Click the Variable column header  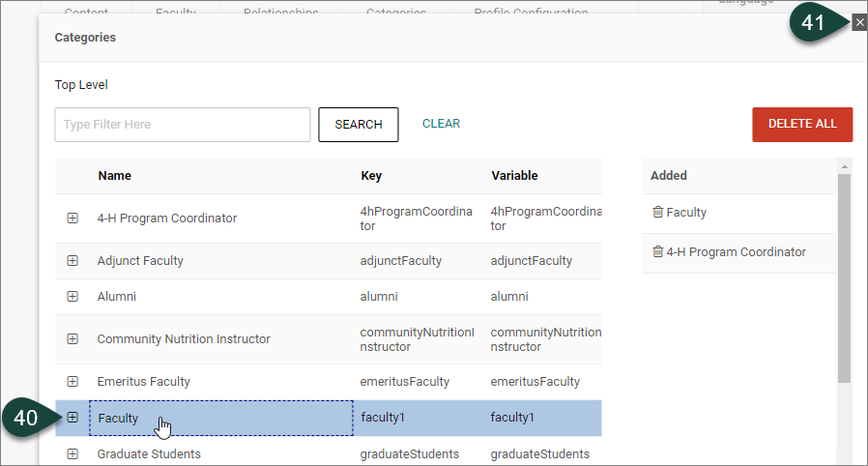coord(514,176)
